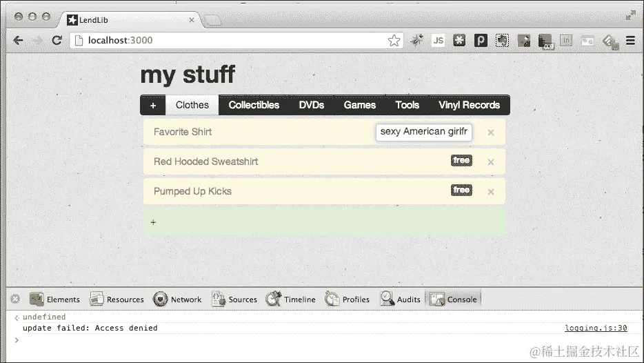This screenshot has width=644, height=363.
Task: Switch to the Sources panel
Action: click(x=234, y=300)
